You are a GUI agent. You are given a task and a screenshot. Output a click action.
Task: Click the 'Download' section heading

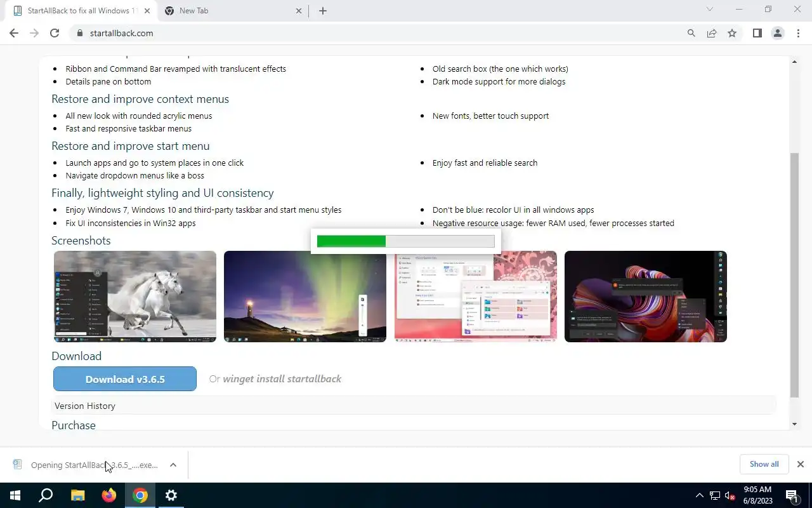(x=76, y=356)
